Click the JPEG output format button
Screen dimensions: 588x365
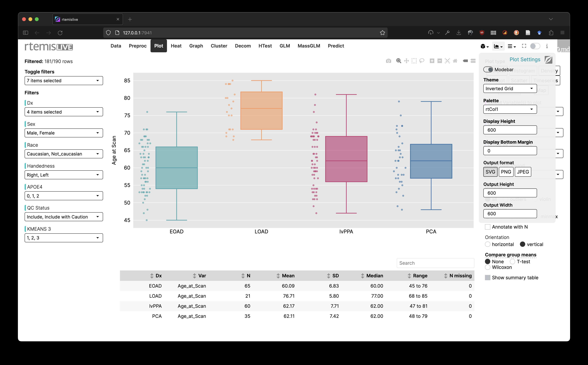click(523, 172)
